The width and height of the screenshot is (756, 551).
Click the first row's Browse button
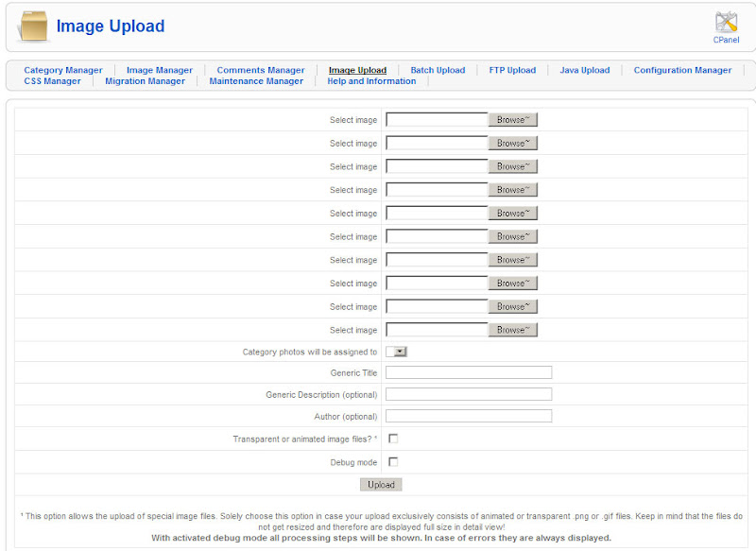pos(513,119)
